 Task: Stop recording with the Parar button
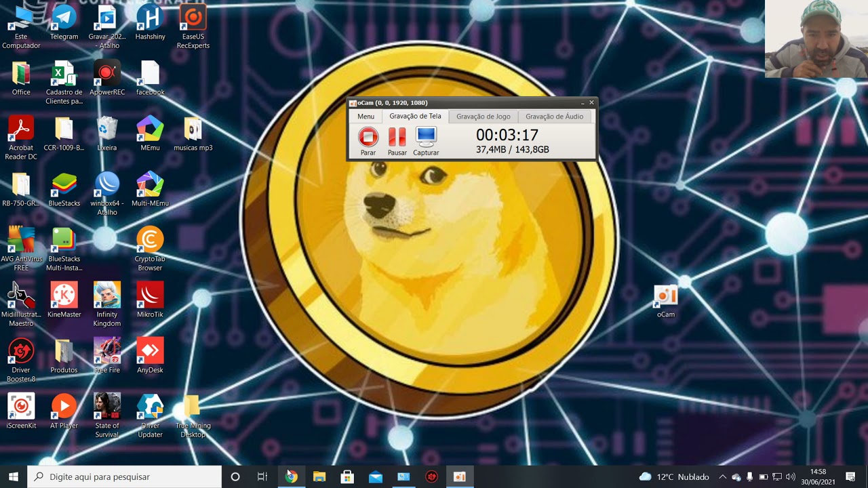[x=368, y=142]
